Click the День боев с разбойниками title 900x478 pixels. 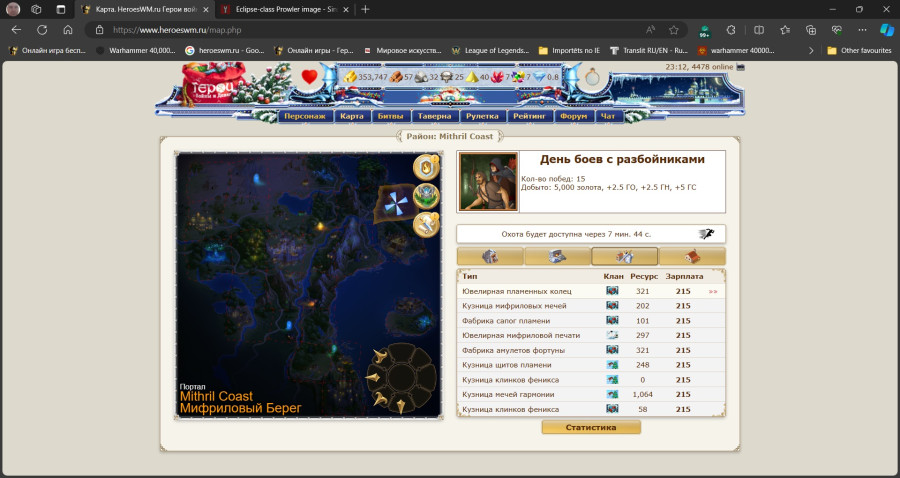coord(622,160)
